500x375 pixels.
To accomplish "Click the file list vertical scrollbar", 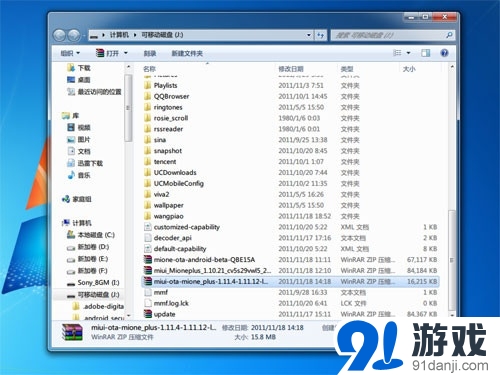I will (452, 190).
